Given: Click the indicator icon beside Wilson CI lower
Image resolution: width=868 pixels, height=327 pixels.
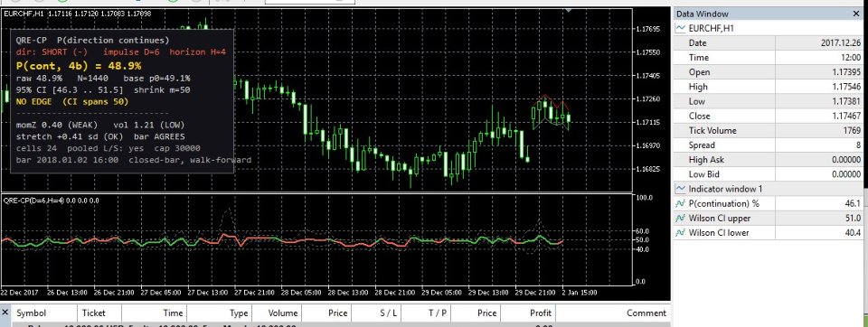Looking at the screenshot, I should [x=680, y=233].
